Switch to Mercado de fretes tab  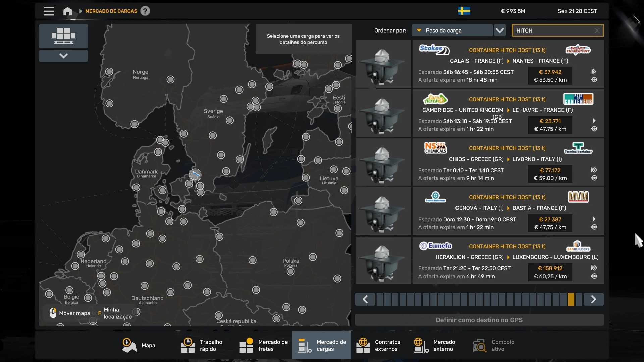[x=264, y=345]
